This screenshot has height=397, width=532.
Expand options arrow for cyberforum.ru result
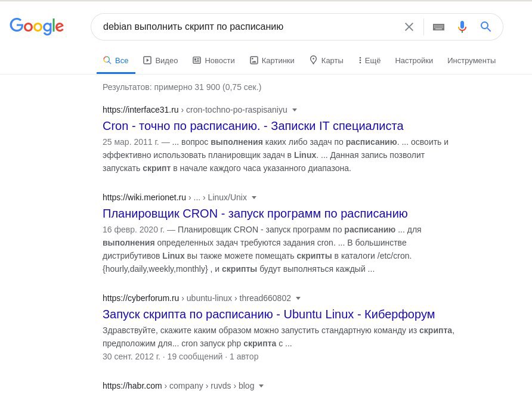coord(298,298)
